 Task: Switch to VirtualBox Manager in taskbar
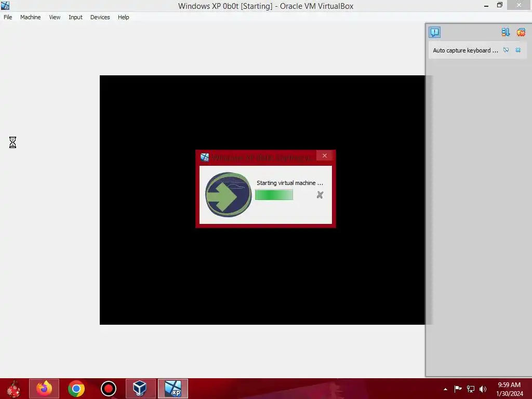click(x=140, y=389)
